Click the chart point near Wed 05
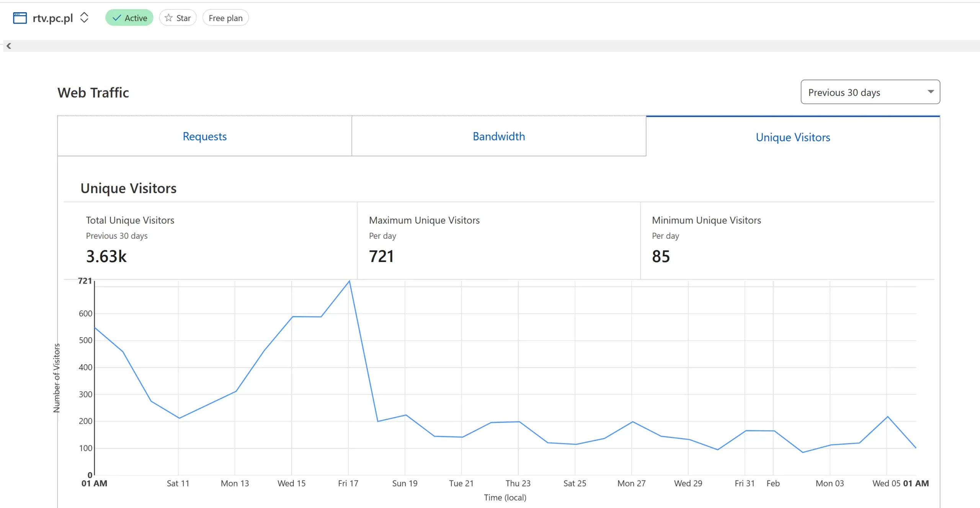Viewport: 980px width, 508px height. tap(887, 416)
